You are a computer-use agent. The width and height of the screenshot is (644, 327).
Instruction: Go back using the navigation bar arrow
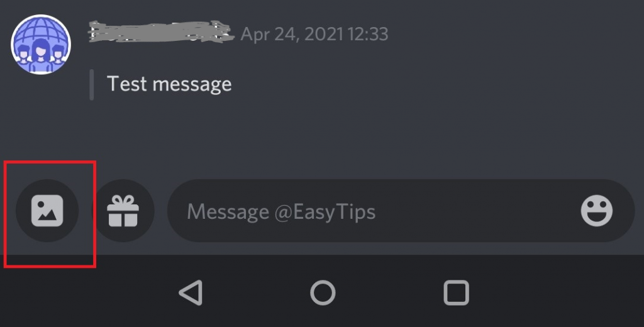pyautogui.click(x=191, y=293)
